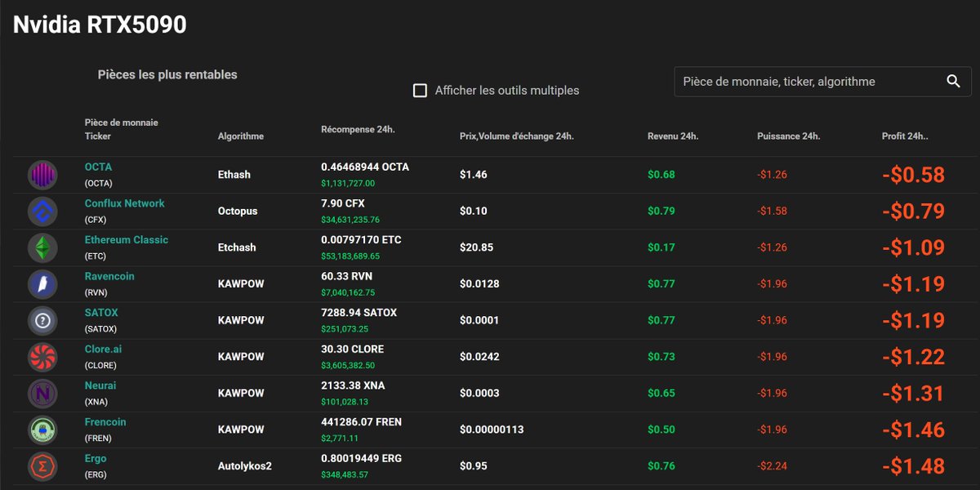
Task: Click the -$0.58 OCTA profit
Action: 913,175
